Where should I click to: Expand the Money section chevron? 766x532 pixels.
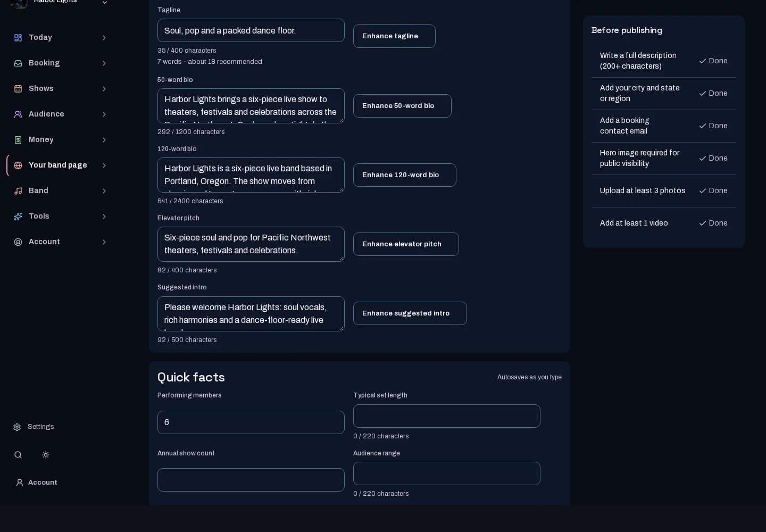(104, 140)
